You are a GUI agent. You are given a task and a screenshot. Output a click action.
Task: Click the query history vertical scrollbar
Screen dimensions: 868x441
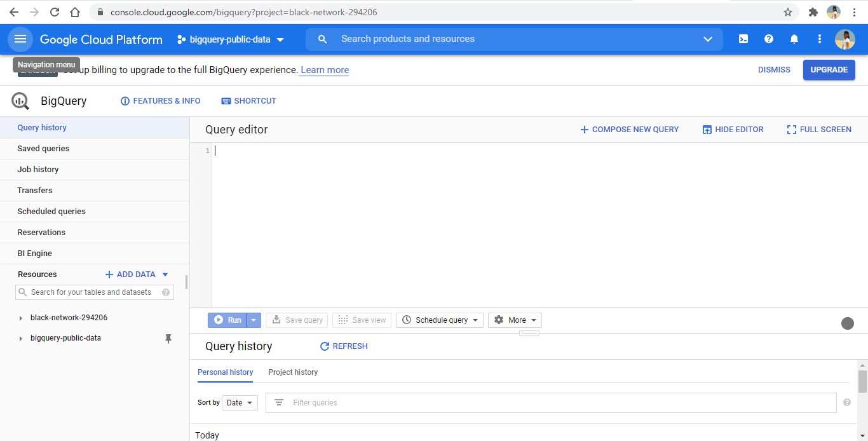(862, 382)
